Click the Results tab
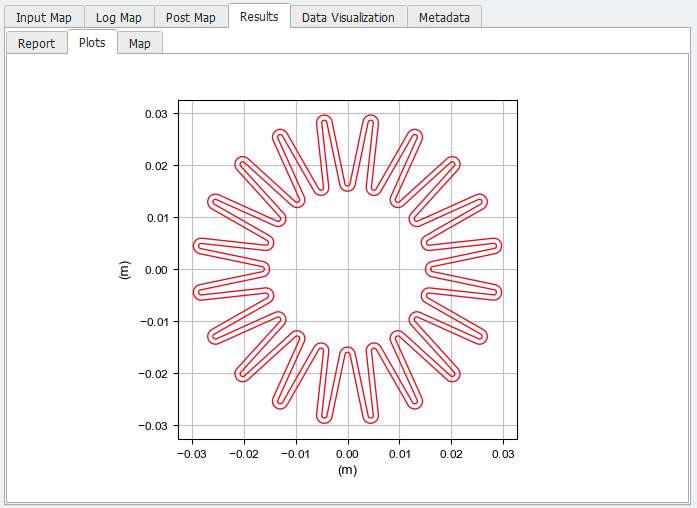This screenshot has height=508, width=697. [x=259, y=16]
